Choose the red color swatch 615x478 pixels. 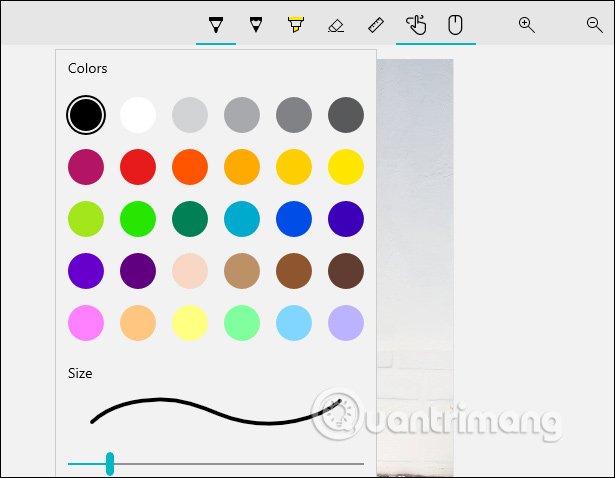click(138, 167)
